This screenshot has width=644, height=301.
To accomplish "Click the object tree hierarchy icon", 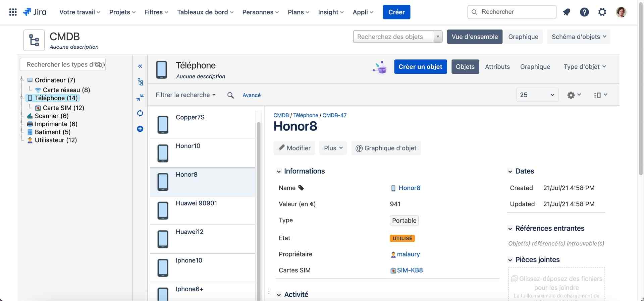I will pos(140,82).
